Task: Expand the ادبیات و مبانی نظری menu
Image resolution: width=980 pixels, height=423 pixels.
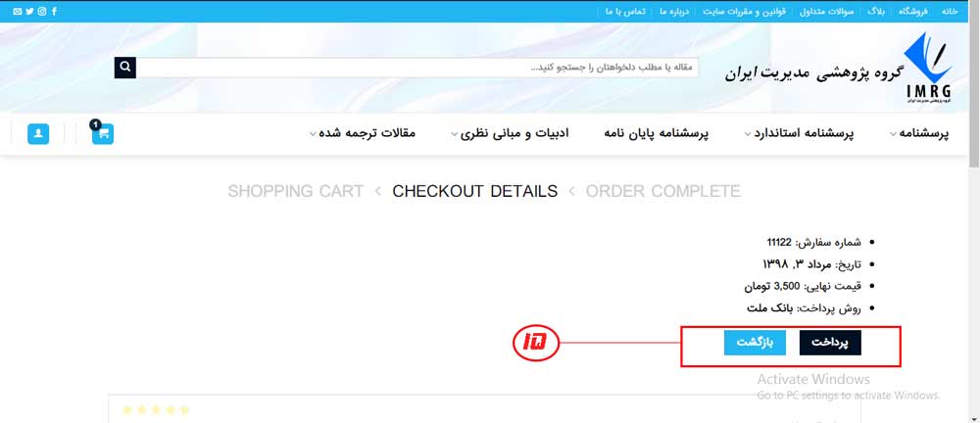Action: coord(510,134)
